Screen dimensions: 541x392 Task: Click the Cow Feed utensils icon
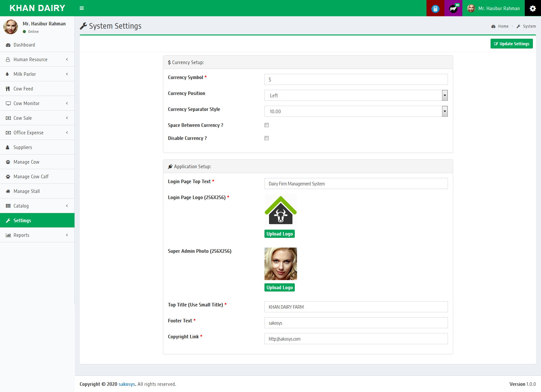(x=8, y=89)
